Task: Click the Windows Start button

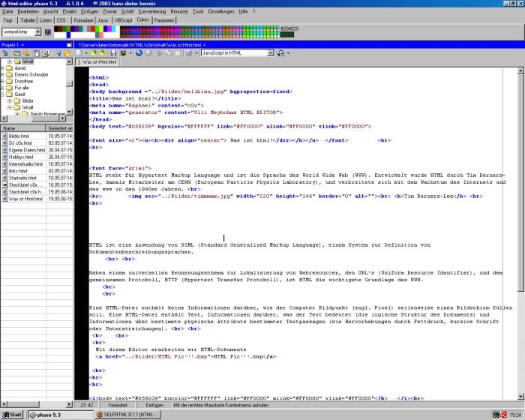Action: click(13, 414)
